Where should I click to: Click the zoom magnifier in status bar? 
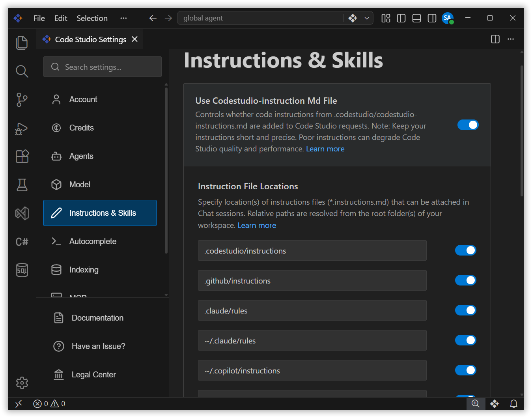coord(476,403)
